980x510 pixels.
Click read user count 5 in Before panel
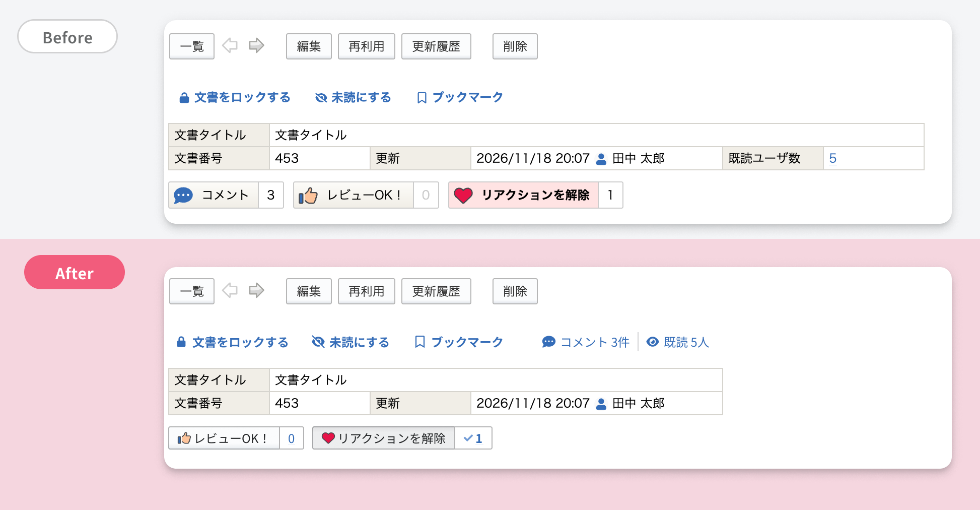pos(832,158)
